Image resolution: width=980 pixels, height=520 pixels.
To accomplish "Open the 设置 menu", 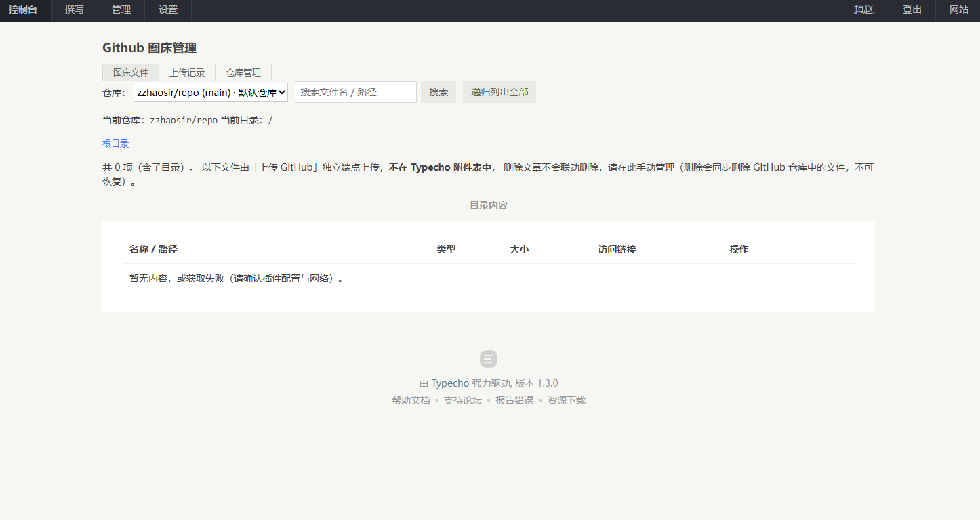I will (168, 10).
